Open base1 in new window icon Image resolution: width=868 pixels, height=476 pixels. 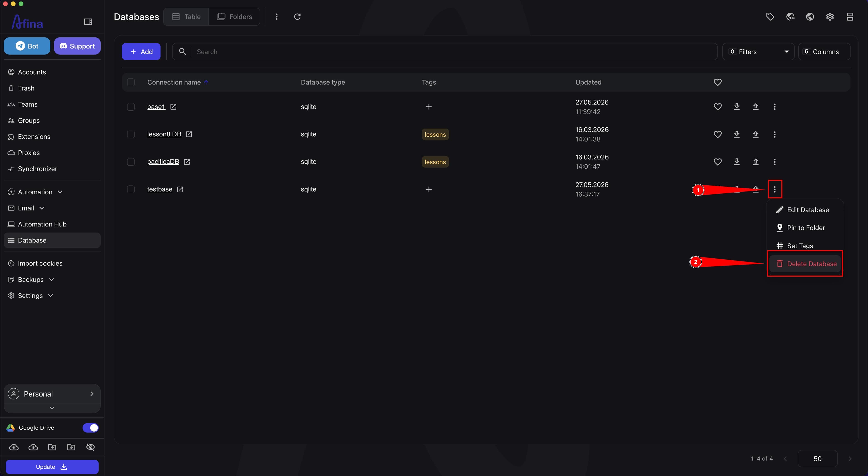pos(173,107)
